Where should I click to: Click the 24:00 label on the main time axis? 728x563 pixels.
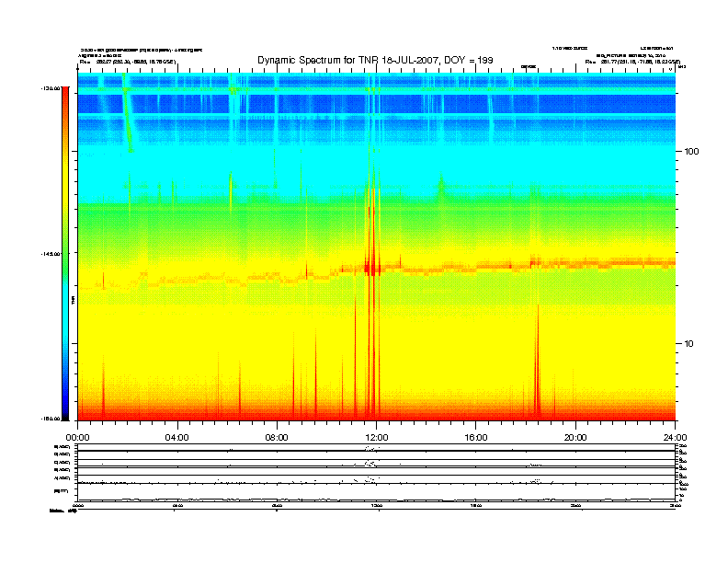click(x=675, y=438)
